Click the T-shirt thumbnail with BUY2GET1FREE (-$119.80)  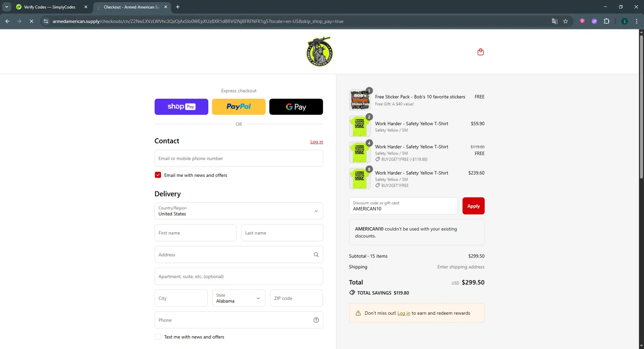pyautogui.click(x=360, y=152)
